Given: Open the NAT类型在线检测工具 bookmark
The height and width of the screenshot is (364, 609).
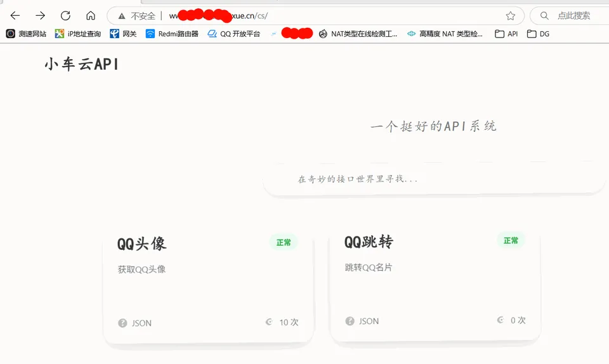Looking at the screenshot, I should (358, 34).
